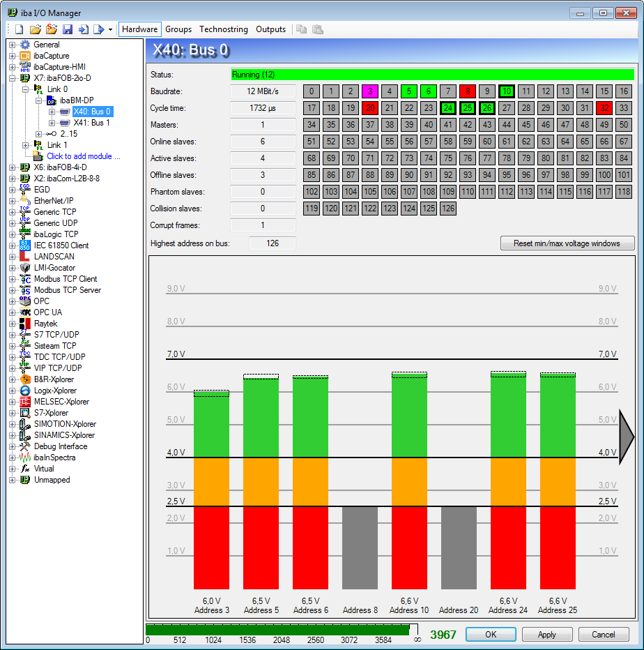Click the Open folder toolbar icon

click(x=35, y=29)
